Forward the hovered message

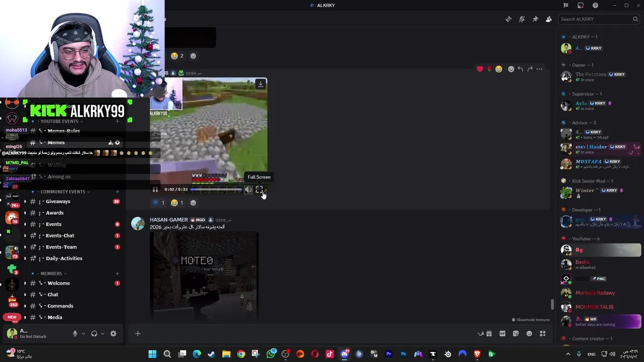[530, 69]
